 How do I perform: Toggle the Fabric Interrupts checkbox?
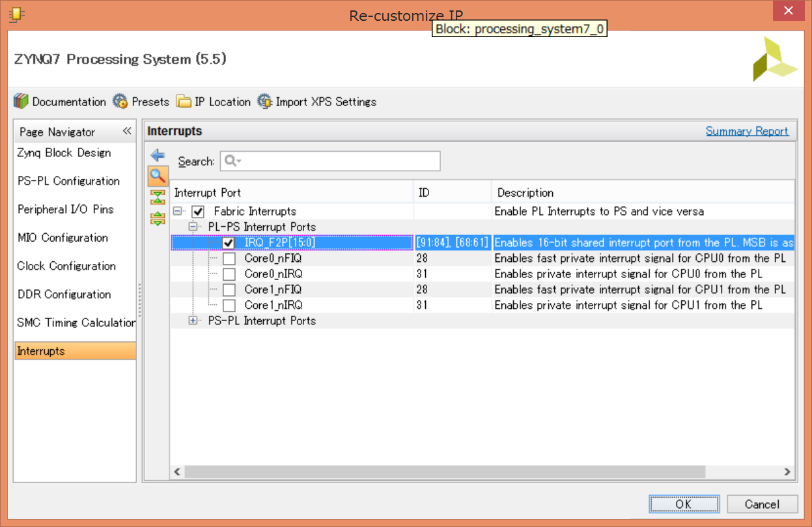(198, 212)
